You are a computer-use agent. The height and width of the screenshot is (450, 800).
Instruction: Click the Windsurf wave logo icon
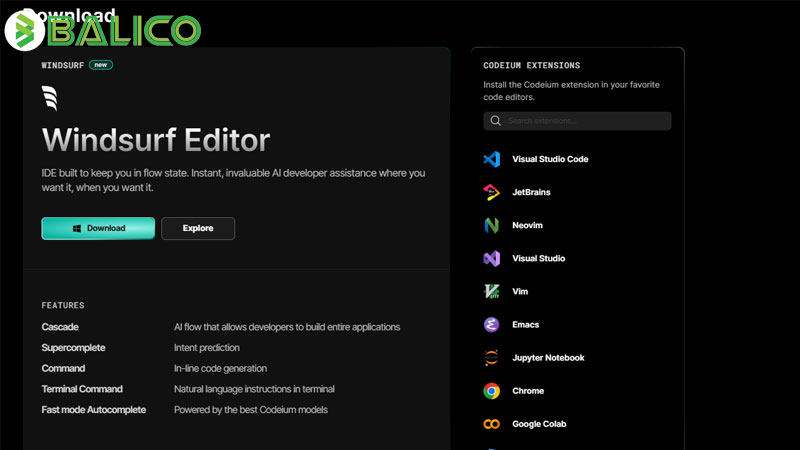click(49, 98)
